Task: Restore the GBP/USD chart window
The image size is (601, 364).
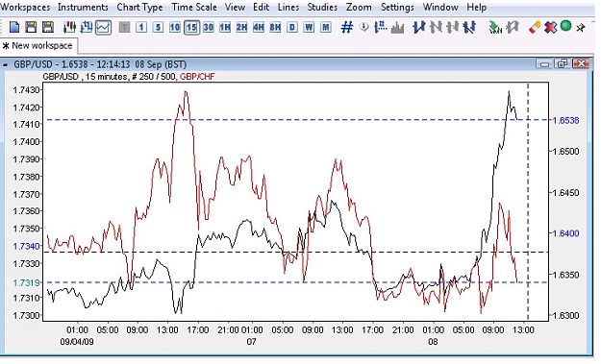Action: click(x=562, y=64)
